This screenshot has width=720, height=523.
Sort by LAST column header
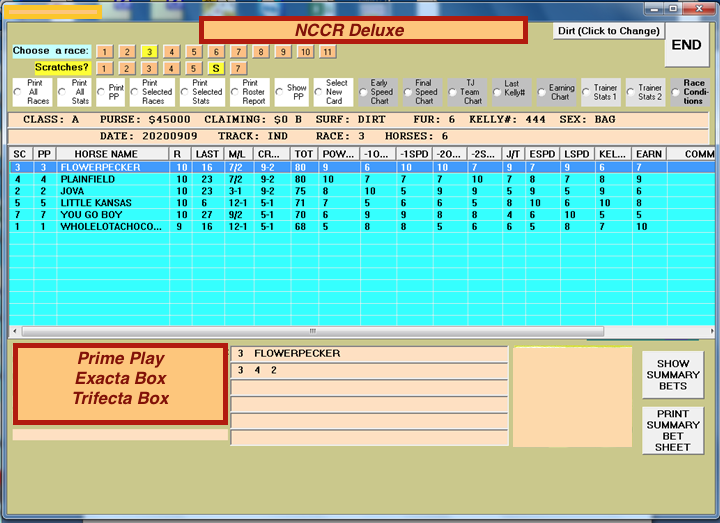(208, 154)
